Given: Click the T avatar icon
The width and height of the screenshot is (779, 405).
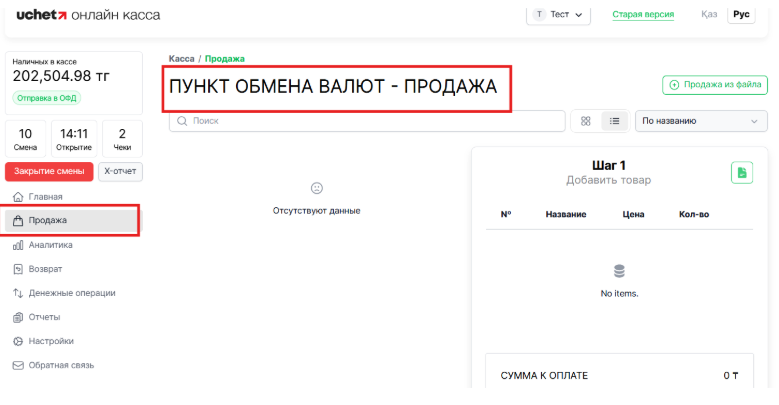Looking at the screenshot, I should coord(539,14).
